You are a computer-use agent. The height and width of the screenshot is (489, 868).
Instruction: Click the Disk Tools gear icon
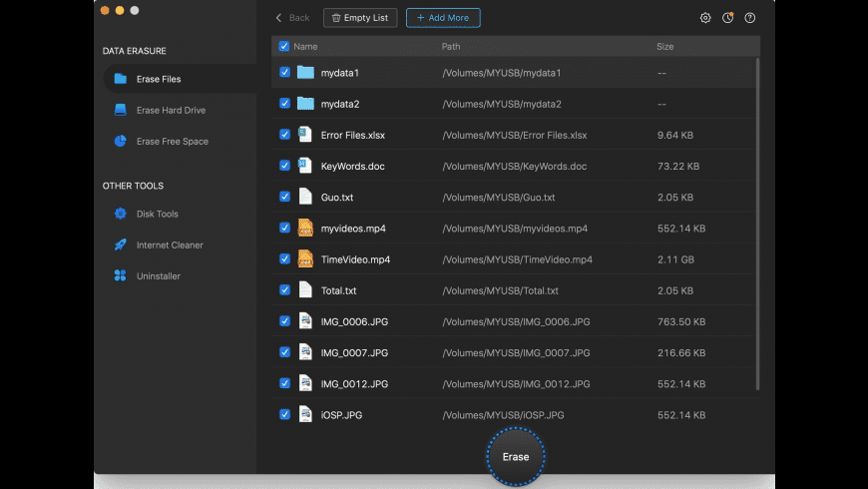pyautogui.click(x=120, y=214)
